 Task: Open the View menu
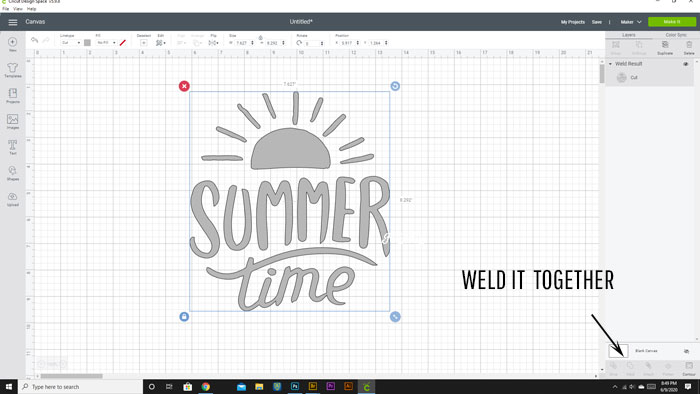(18, 8)
